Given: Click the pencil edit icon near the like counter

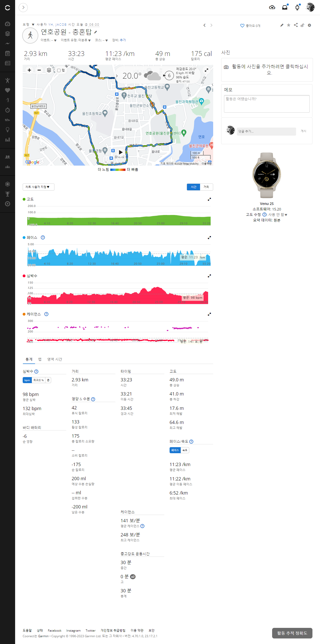Looking at the screenshot, I should (282, 25).
